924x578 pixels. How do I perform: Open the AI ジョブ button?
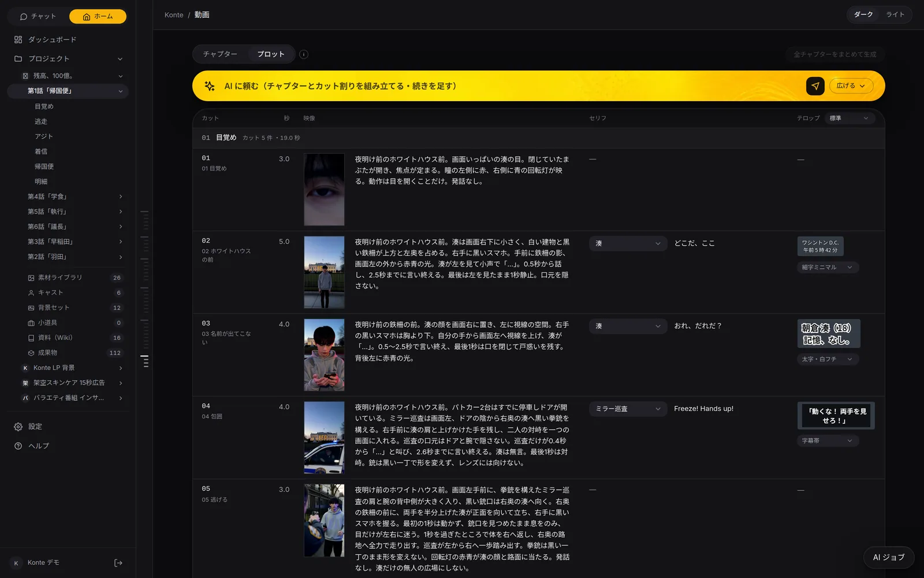click(x=889, y=558)
